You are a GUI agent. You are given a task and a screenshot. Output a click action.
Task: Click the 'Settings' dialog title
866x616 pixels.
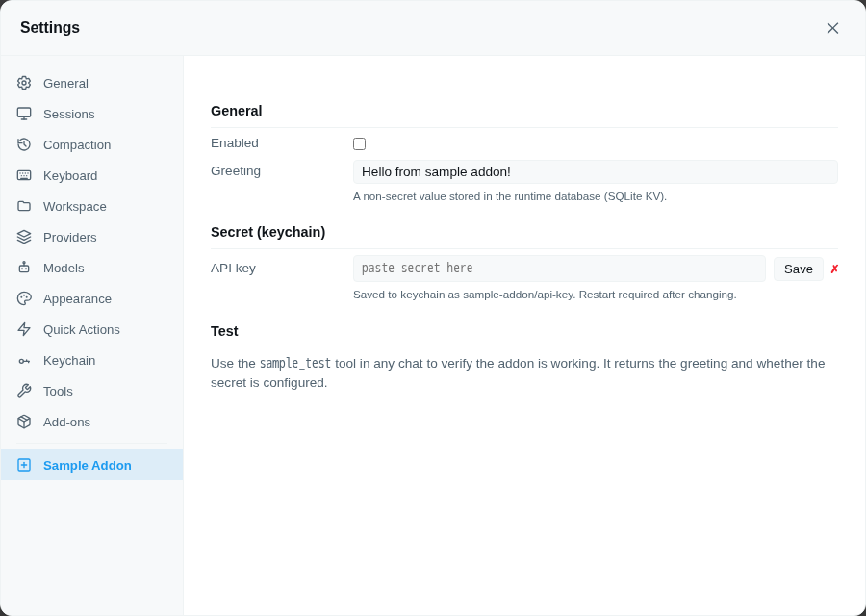[50, 28]
